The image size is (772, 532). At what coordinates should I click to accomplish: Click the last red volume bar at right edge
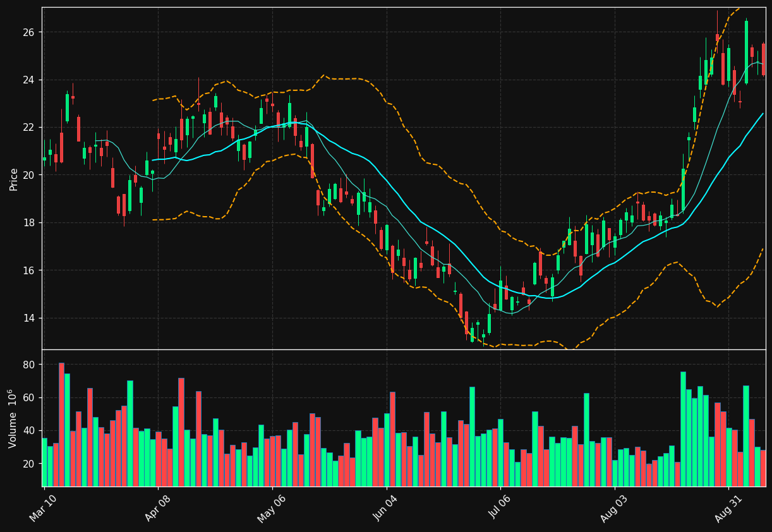point(763,468)
